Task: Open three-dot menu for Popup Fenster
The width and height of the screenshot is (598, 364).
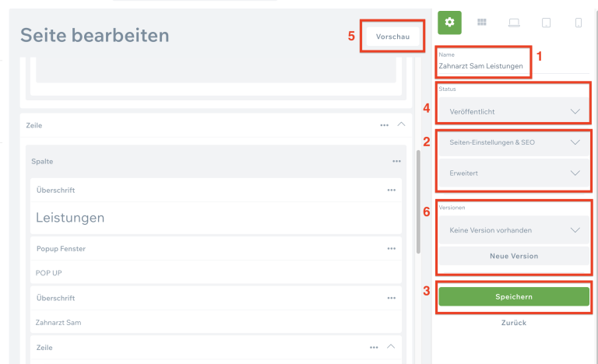Action: click(x=391, y=248)
